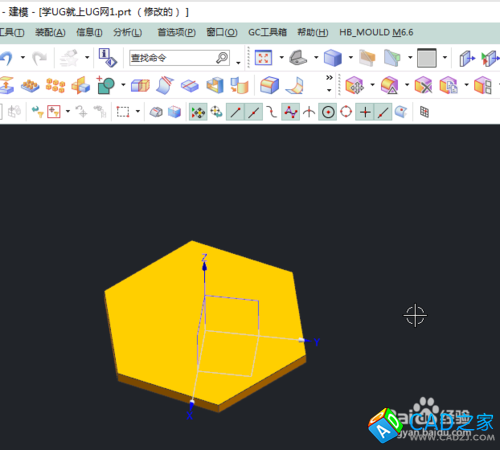Click the Clip Section icon

[367, 58]
